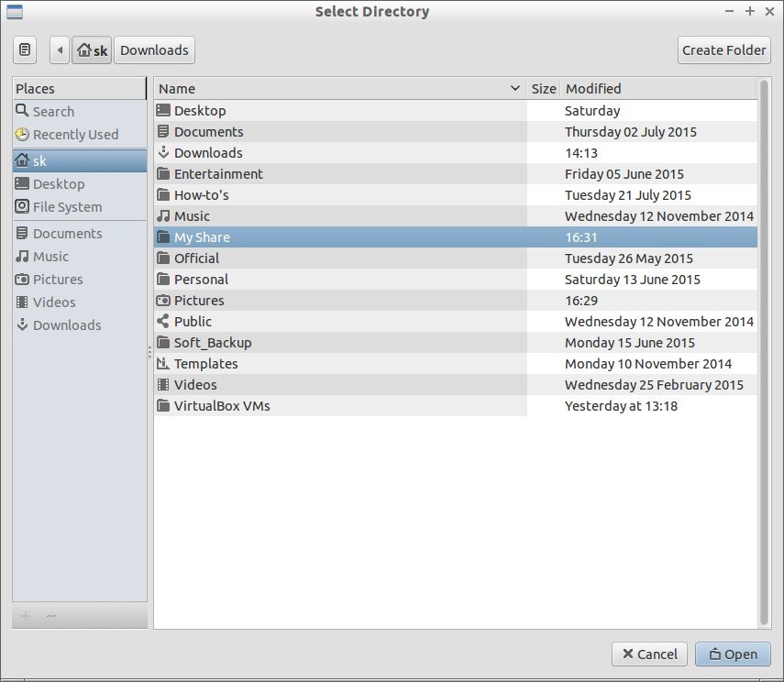Viewport: 784px width, 682px height.
Task: Sort by the Name column header
Action: tap(340, 89)
